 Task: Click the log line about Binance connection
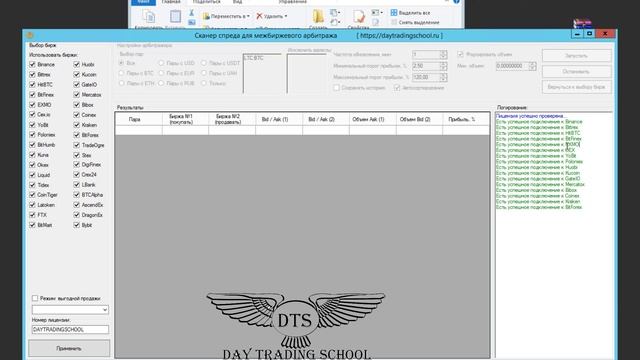click(539, 122)
